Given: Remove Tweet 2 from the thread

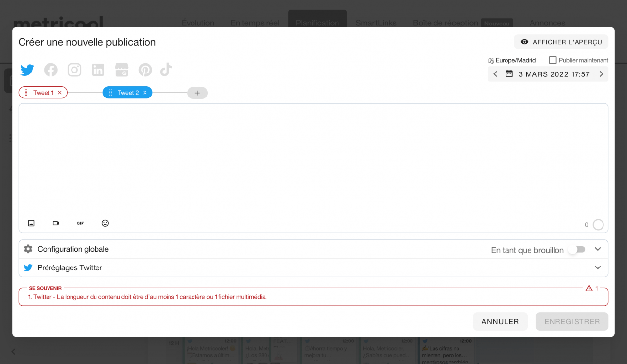Looking at the screenshot, I should pyautogui.click(x=145, y=92).
